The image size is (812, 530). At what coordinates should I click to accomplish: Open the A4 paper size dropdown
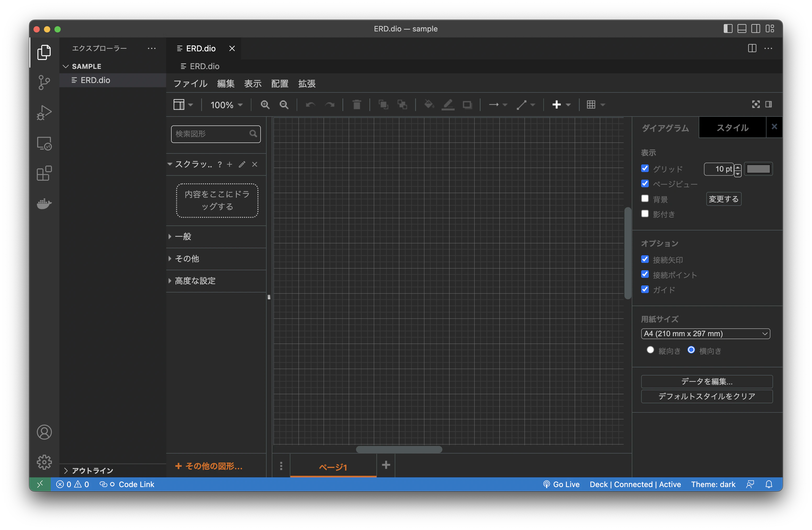[705, 334]
